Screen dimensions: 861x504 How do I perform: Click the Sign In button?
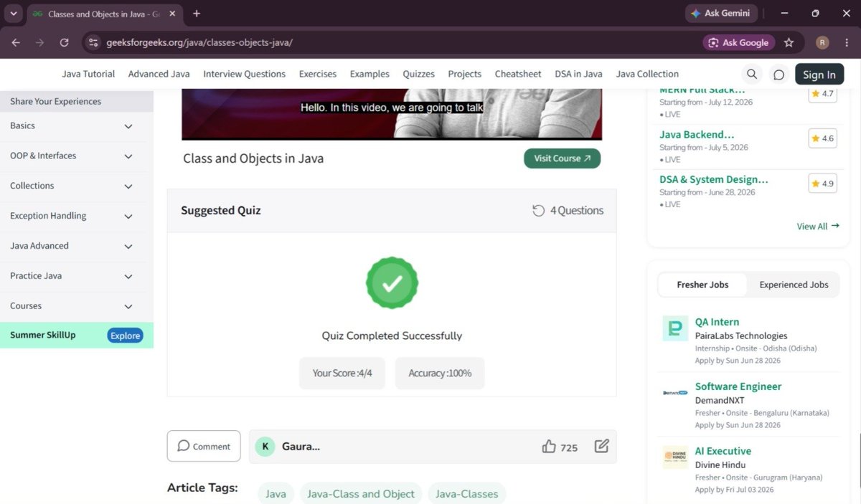coord(819,74)
